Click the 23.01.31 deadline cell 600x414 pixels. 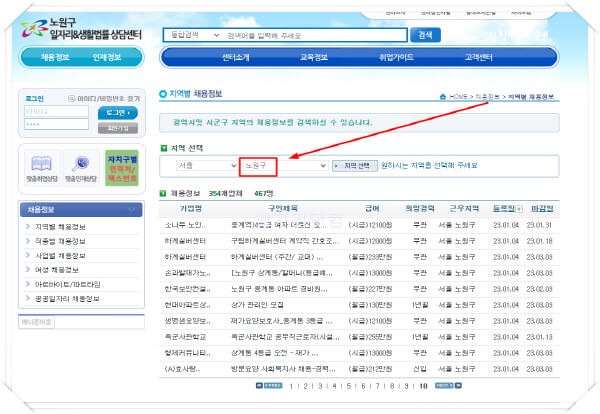tap(539, 225)
